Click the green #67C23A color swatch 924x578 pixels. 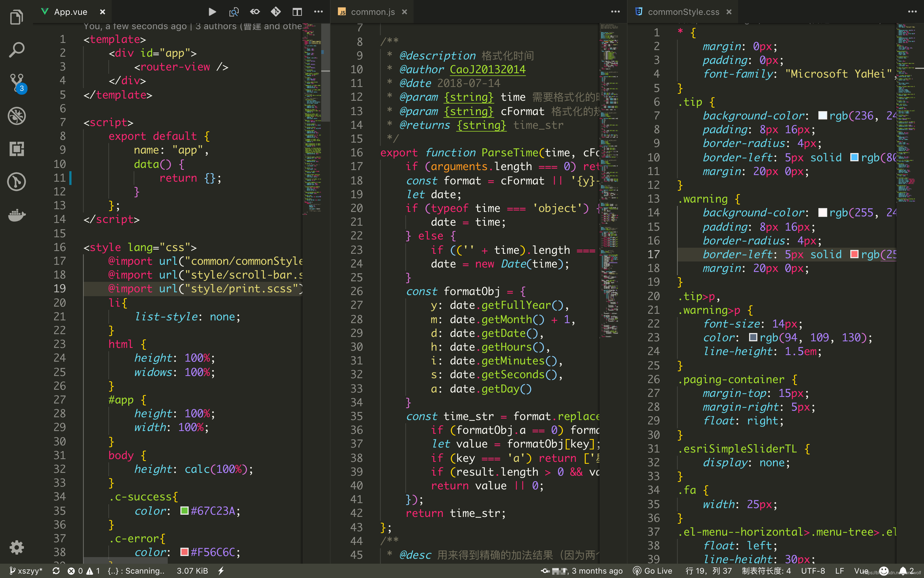pos(185,511)
